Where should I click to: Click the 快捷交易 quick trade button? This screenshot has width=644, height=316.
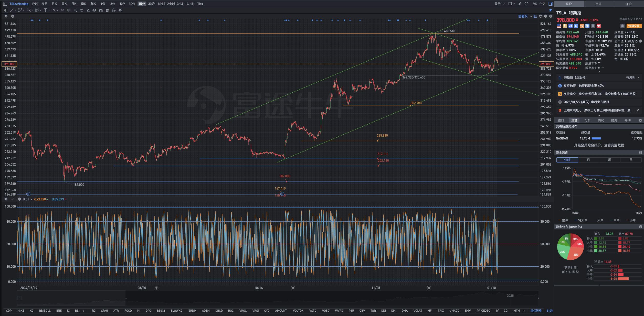(634, 26)
